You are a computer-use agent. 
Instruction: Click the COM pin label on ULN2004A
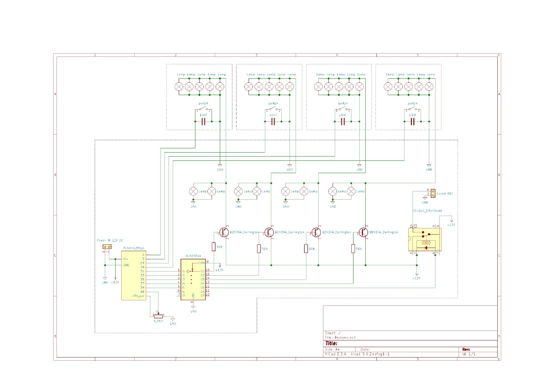[x=201, y=263]
